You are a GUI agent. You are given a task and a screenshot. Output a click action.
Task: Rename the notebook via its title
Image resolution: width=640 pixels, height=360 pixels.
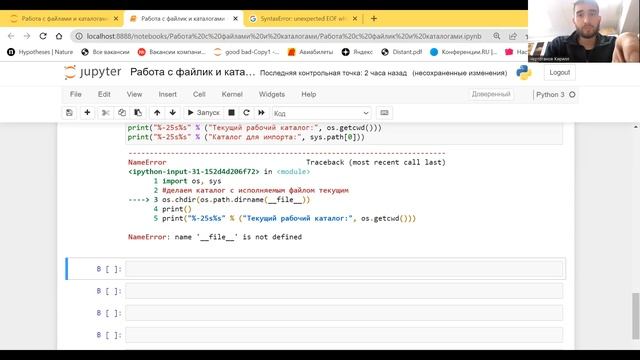coord(192,72)
